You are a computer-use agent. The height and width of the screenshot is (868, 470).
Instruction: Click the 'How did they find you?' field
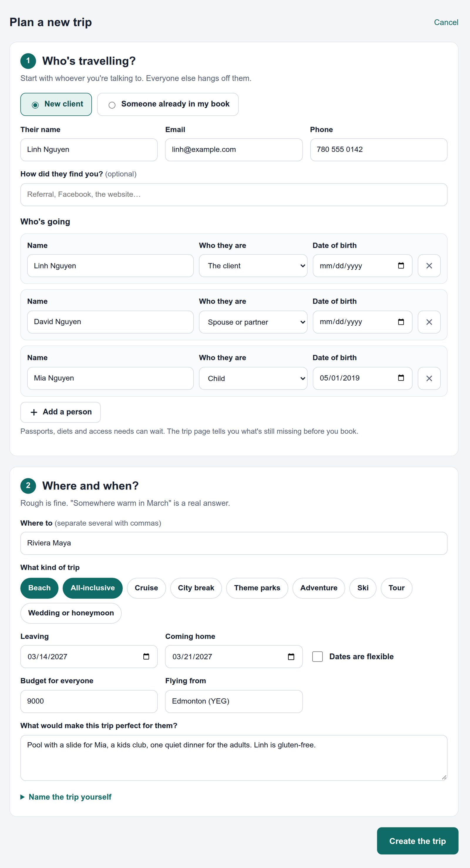234,194
